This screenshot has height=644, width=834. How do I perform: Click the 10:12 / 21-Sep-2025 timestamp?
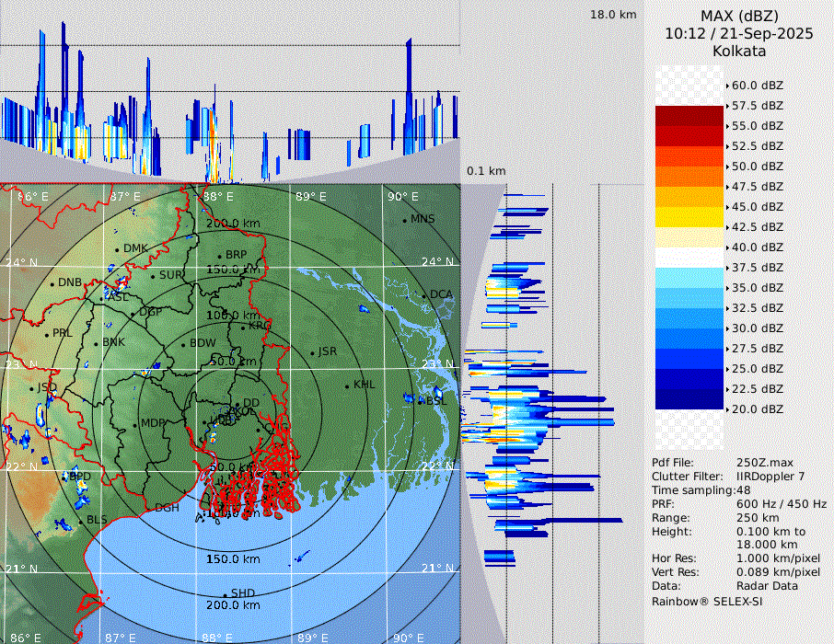pos(738,33)
